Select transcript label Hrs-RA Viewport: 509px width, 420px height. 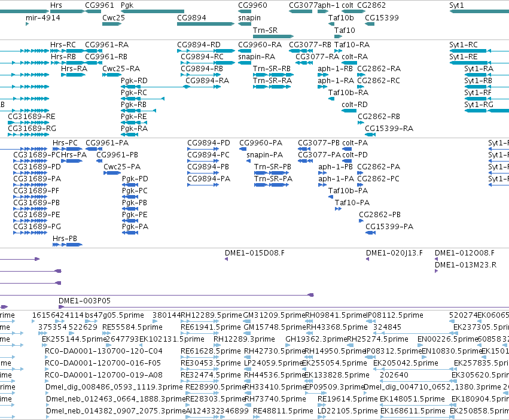click(x=74, y=69)
